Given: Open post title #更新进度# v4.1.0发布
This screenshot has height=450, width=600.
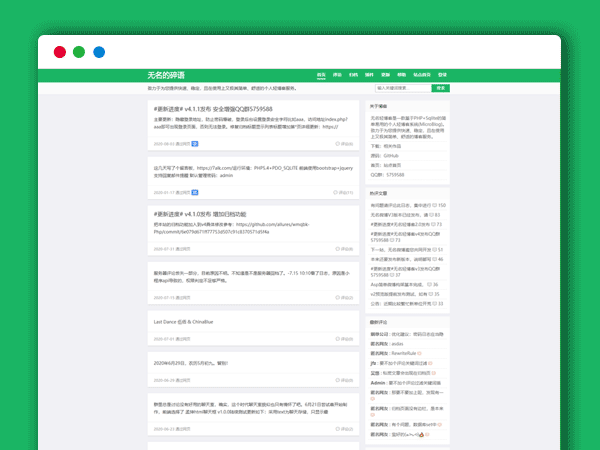Looking at the screenshot, I should tap(201, 214).
